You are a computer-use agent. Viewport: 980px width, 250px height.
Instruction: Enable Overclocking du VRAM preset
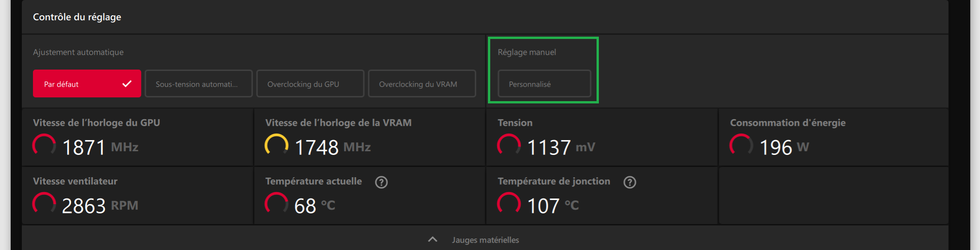point(422,83)
